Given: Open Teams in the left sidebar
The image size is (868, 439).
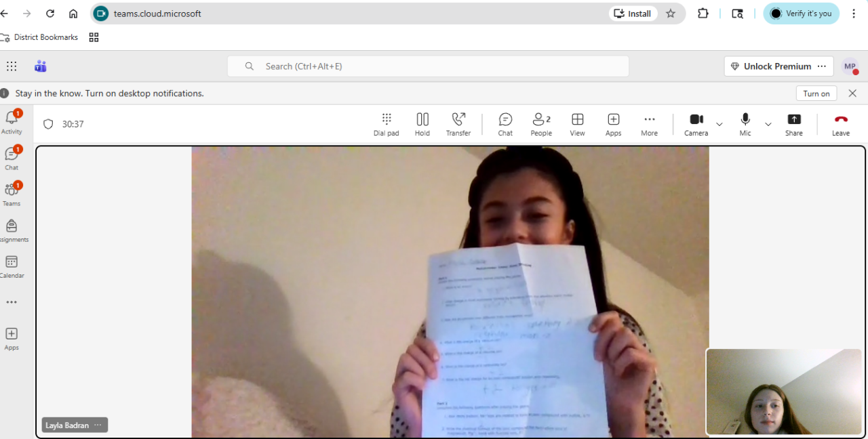Looking at the screenshot, I should coord(12,194).
